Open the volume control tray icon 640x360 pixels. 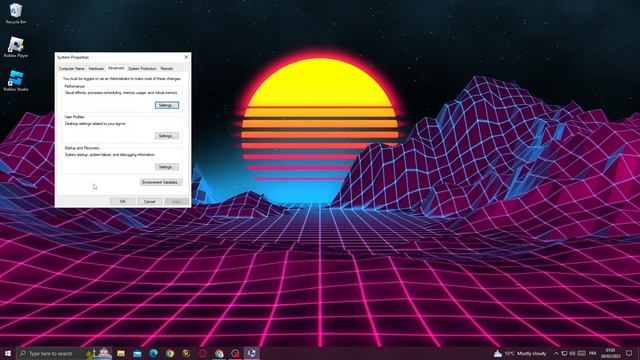tap(573, 353)
